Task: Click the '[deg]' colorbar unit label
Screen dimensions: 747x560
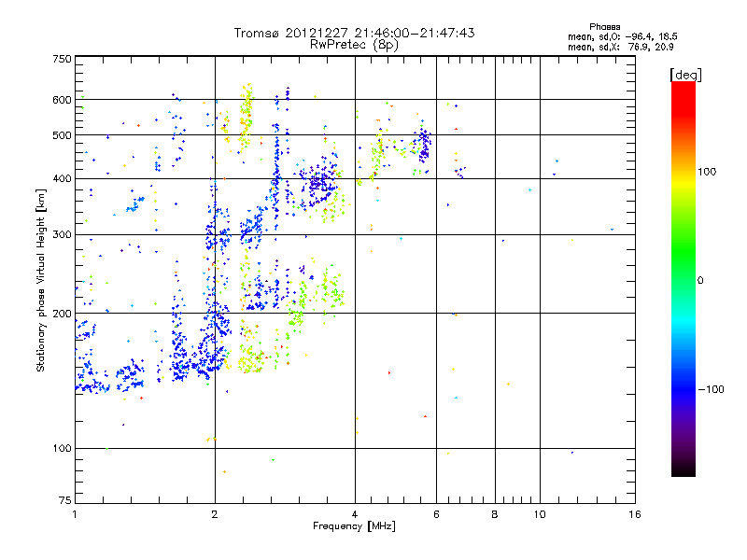Action: [x=685, y=75]
